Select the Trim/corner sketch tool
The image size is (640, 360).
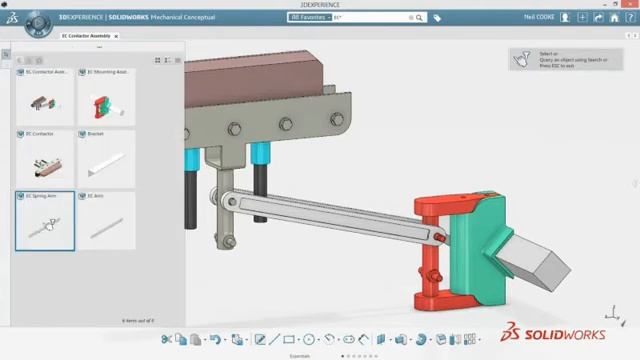point(363,339)
